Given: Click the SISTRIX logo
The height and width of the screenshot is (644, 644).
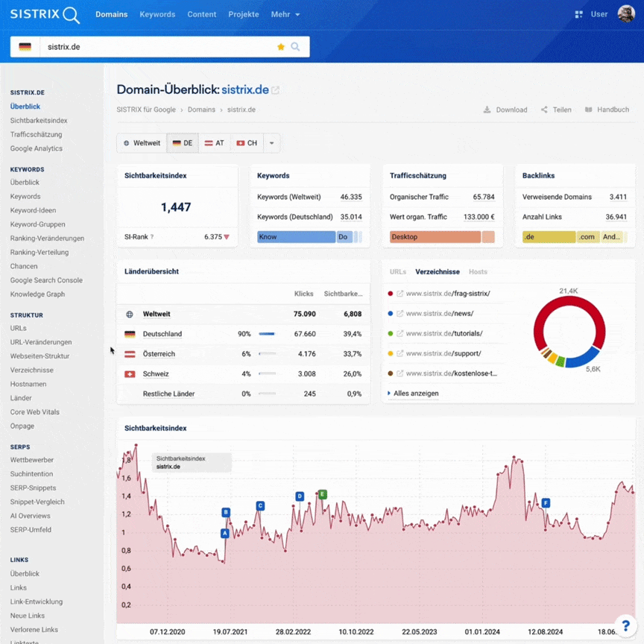Looking at the screenshot, I should click(45, 14).
